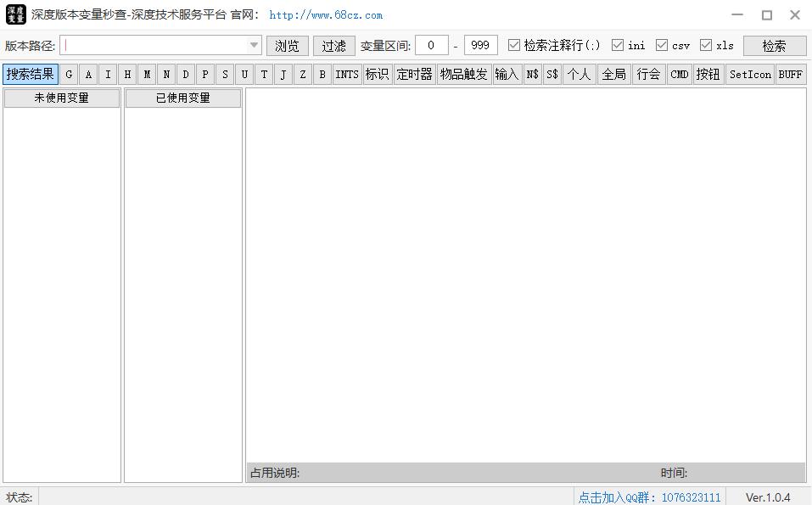The height and width of the screenshot is (505, 812).
Task: Click the 浏览 browse button
Action: [x=288, y=46]
